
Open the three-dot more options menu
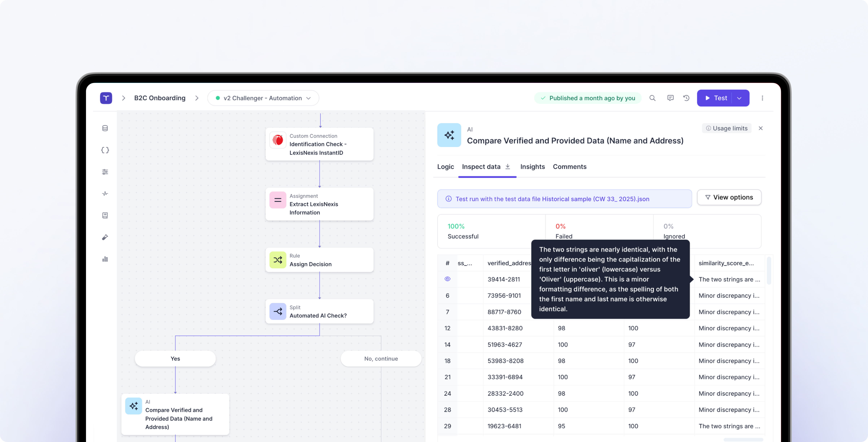coord(762,98)
